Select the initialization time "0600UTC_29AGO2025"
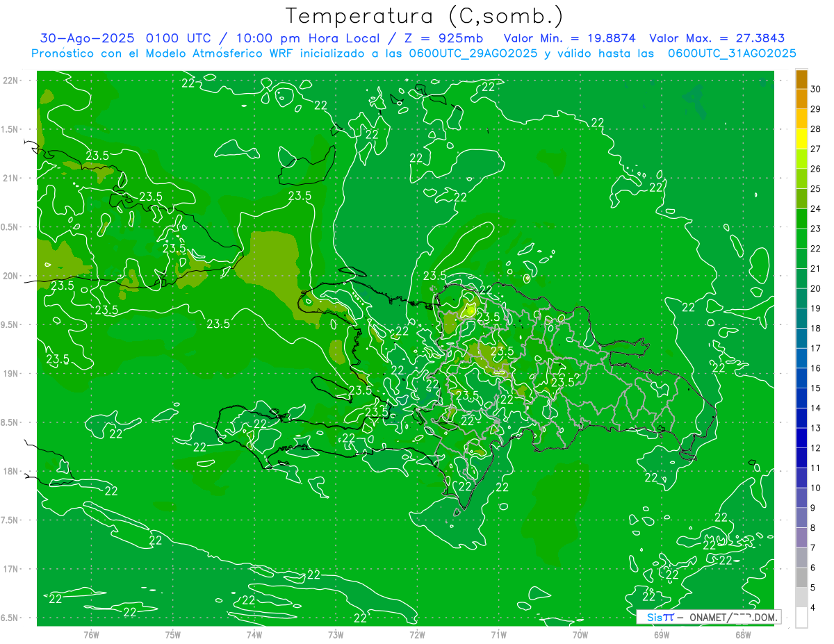Screen dimensions: 834x644 tap(473, 53)
